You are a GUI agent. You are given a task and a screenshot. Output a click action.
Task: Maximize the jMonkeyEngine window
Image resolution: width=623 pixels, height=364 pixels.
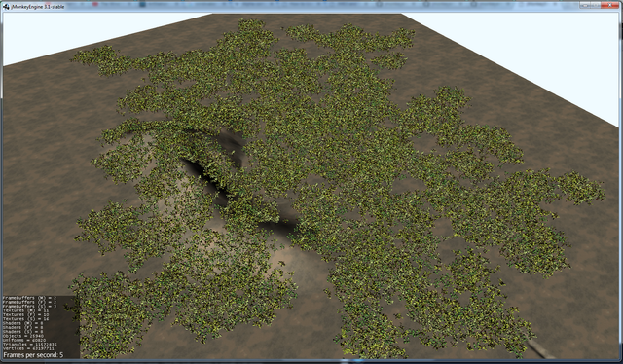point(595,5)
